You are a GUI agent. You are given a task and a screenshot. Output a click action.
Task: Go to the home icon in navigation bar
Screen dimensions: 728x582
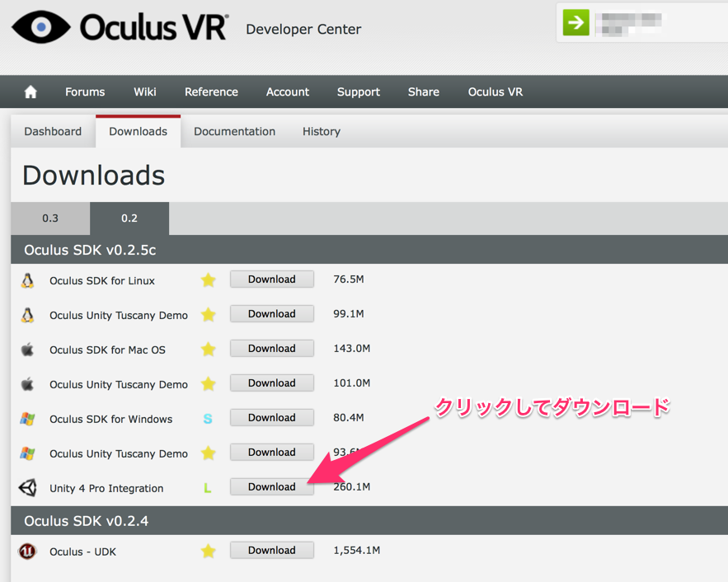pos(31,92)
